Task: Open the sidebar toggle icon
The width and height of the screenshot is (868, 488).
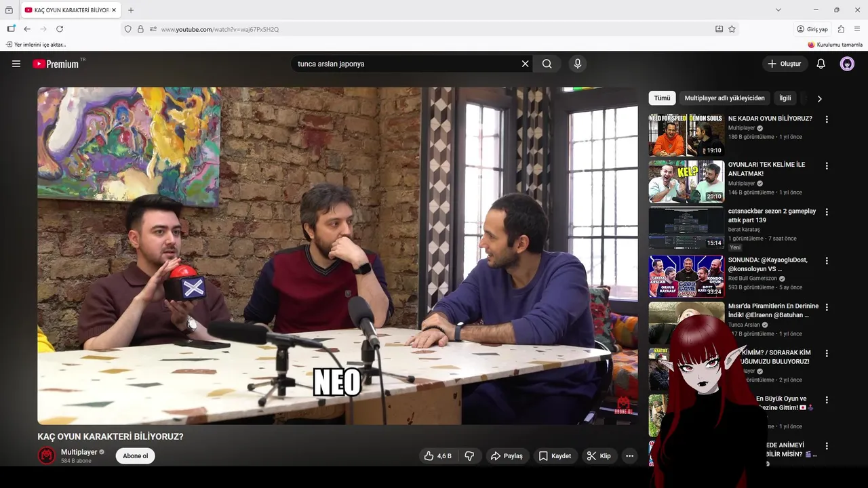Action: tap(11, 29)
